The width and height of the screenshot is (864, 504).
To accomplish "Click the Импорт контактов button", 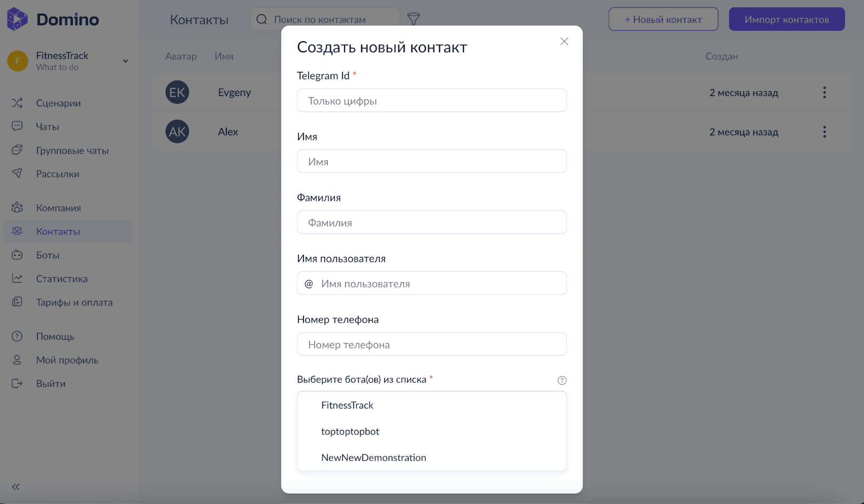I will (x=787, y=19).
